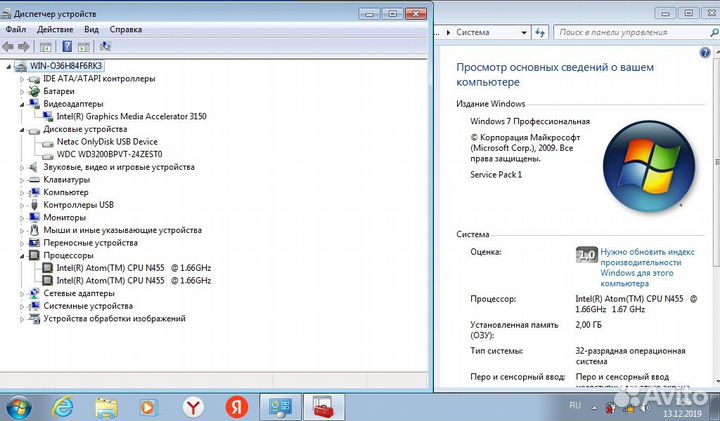The image size is (720, 421).
Task: Select the second Intel Atom CPU N455 entry
Action: (134, 281)
